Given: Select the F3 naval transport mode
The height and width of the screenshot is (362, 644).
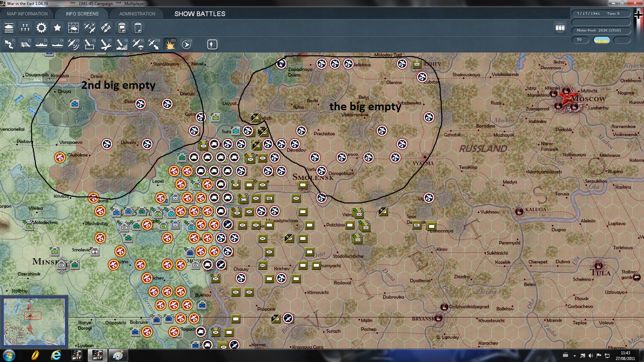Looking at the screenshot, I should (41, 44).
